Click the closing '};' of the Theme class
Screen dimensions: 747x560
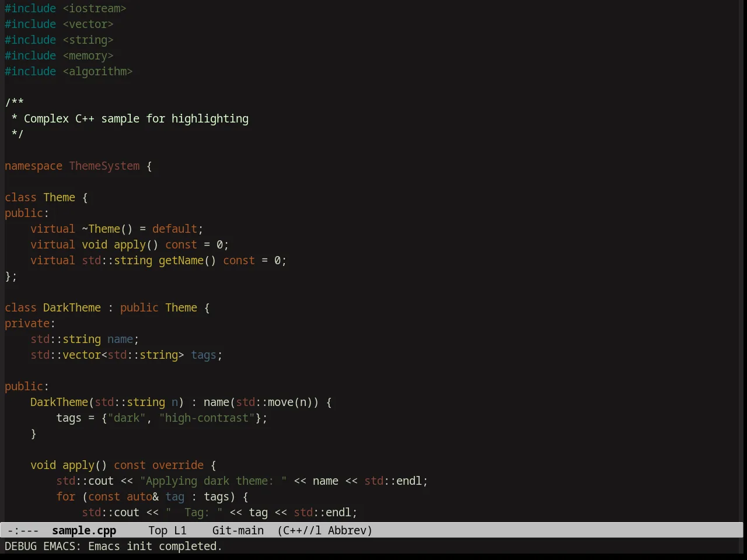pos(11,276)
